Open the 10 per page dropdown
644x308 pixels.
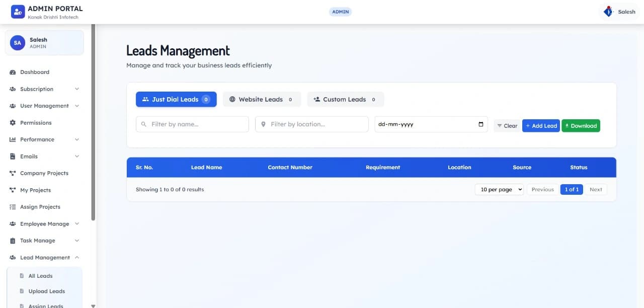[x=499, y=190]
